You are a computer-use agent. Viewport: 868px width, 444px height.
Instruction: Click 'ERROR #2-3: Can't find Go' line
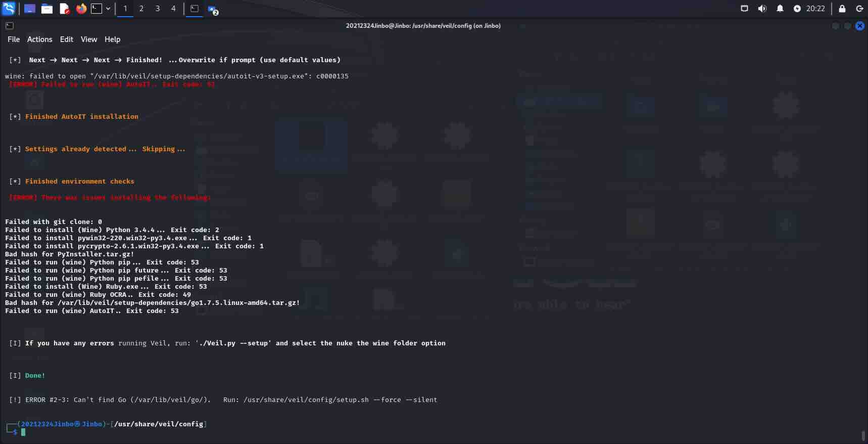pos(223,400)
